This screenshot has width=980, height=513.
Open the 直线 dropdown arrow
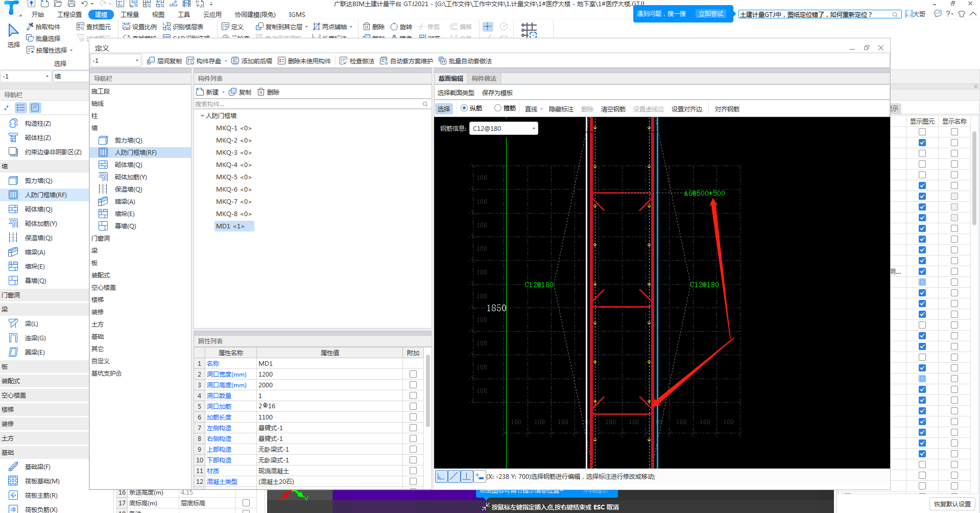click(x=541, y=109)
